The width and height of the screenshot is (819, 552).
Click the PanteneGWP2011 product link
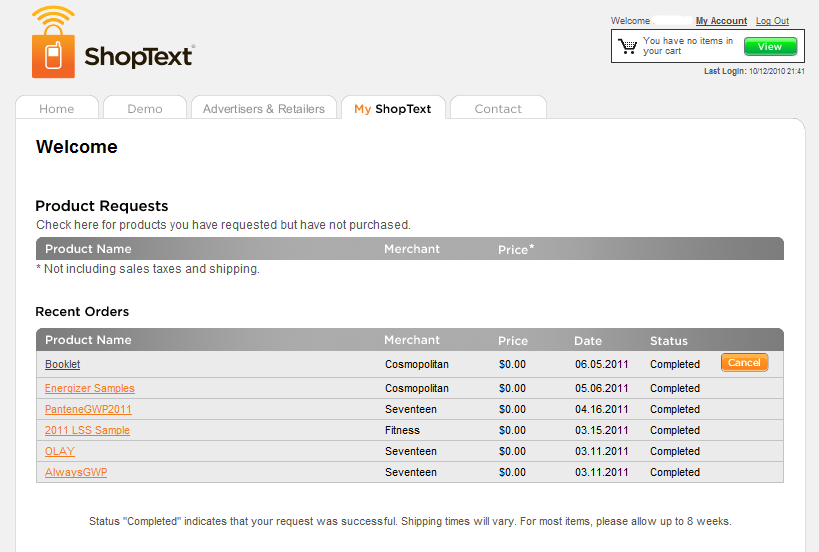pos(88,409)
